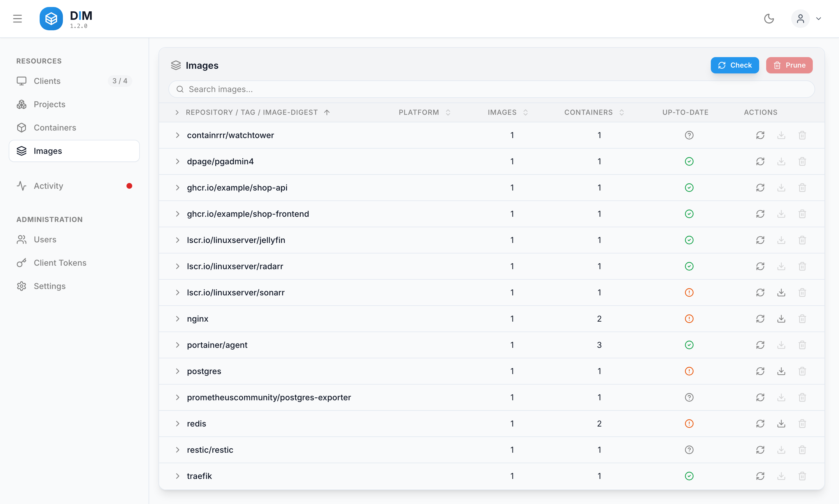Open Projects in the sidebar
Image resolution: width=839 pixels, height=504 pixels.
pyautogui.click(x=74, y=104)
